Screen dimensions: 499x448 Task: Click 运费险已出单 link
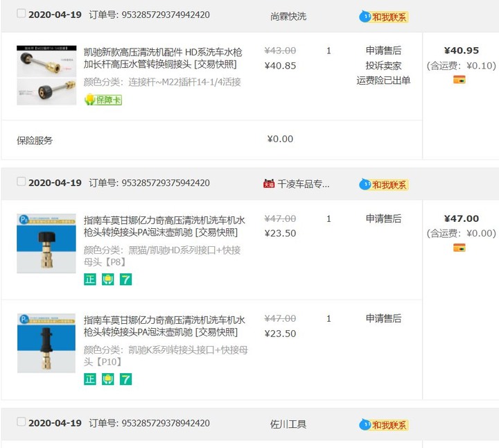tap(383, 80)
